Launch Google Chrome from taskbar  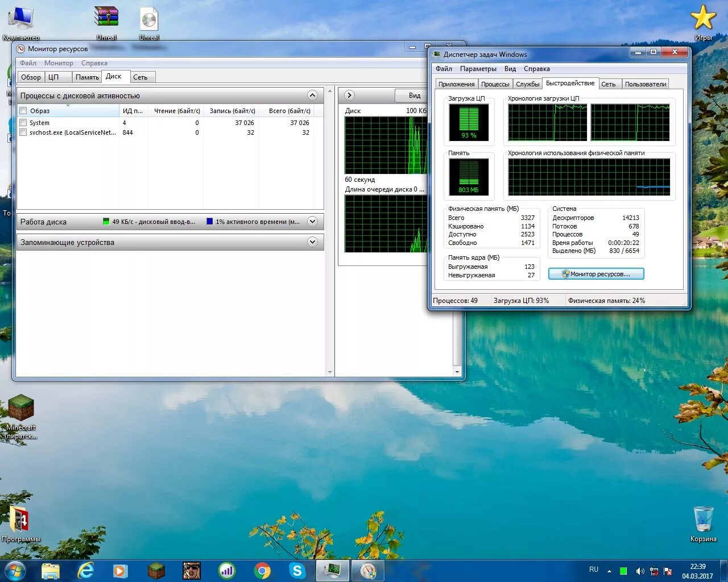pos(262,571)
